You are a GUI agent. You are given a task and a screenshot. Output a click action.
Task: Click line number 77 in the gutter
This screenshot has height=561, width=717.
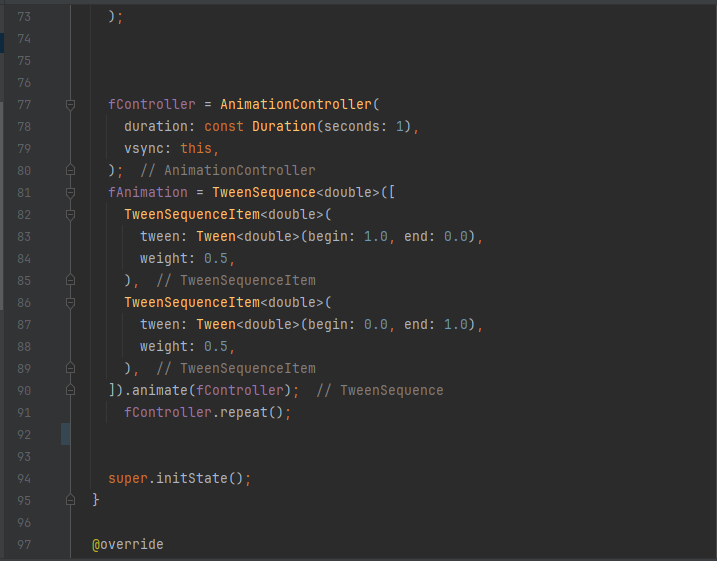click(x=24, y=105)
